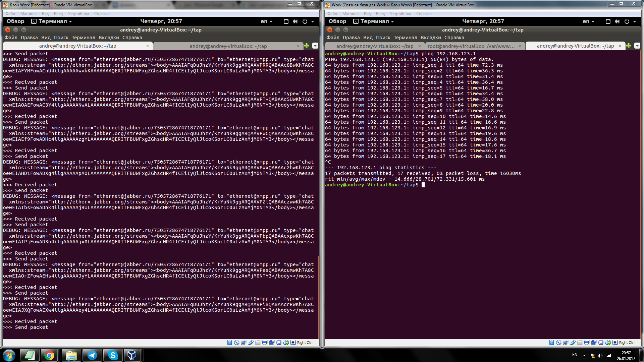This screenshot has height=362, width=644.
Task: Open USB devices icon in right VM status bar
Action: click(573, 343)
